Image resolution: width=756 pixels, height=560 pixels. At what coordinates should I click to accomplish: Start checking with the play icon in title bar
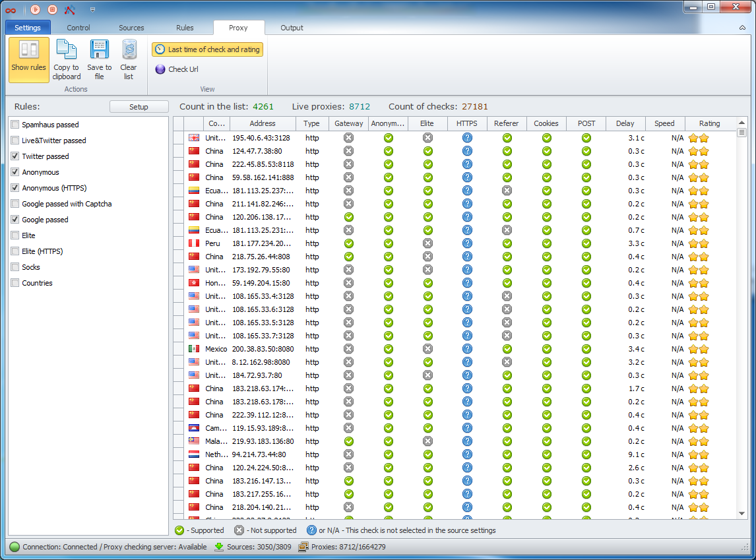click(x=35, y=10)
